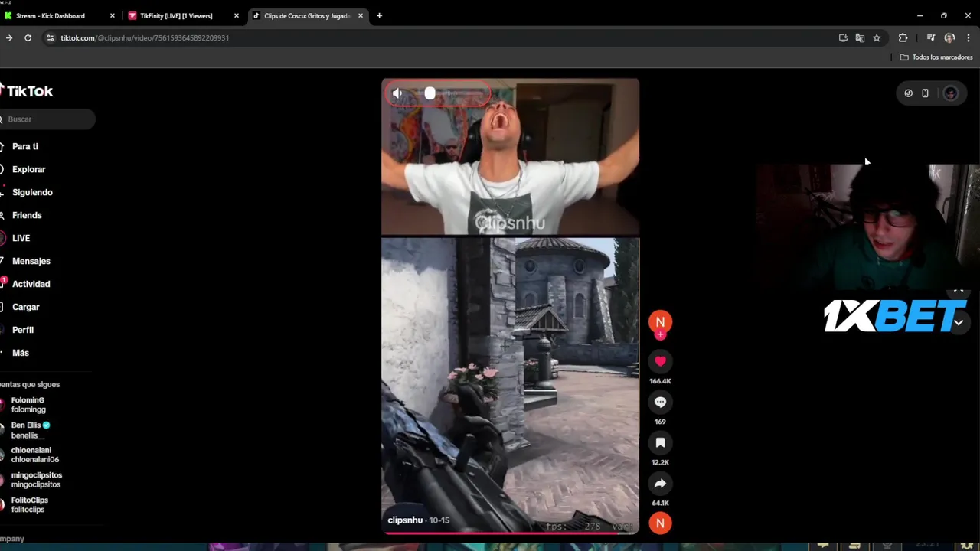Install app icon in address bar
The width and height of the screenshot is (980, 551).
843,37
